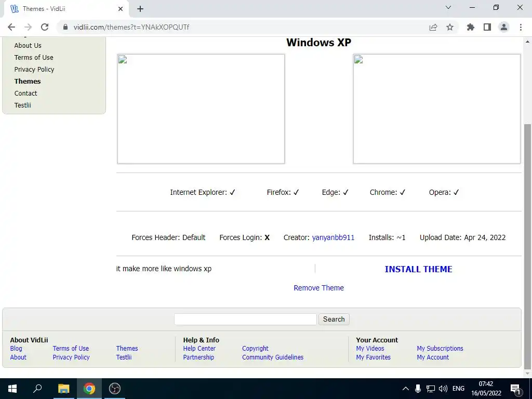This screenshot has width=532, height=399.
Task: Click the Remove Theme link
Action: (x=318, y=288)
